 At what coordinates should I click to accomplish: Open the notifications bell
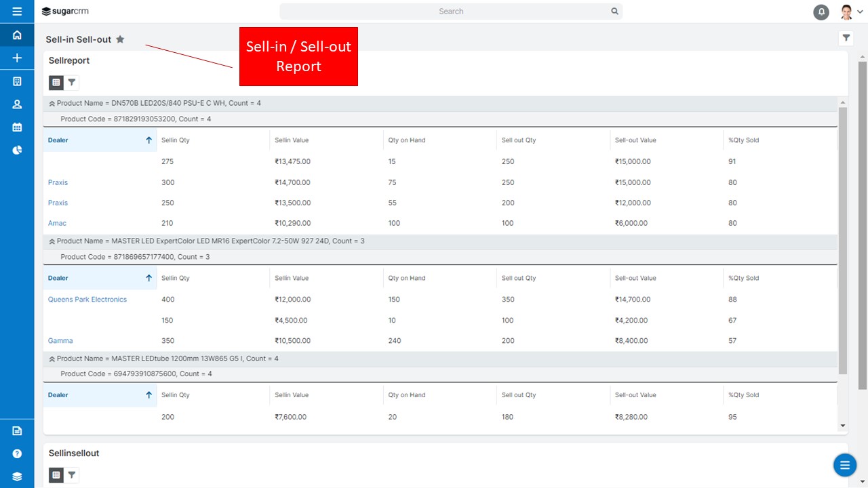click(821, 12)
